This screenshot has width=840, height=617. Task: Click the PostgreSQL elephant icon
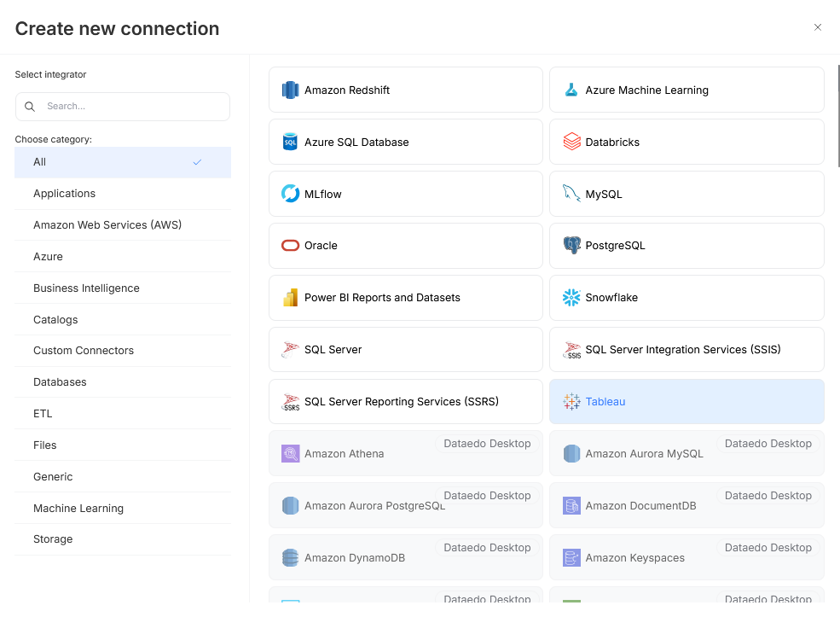point(571,246)
